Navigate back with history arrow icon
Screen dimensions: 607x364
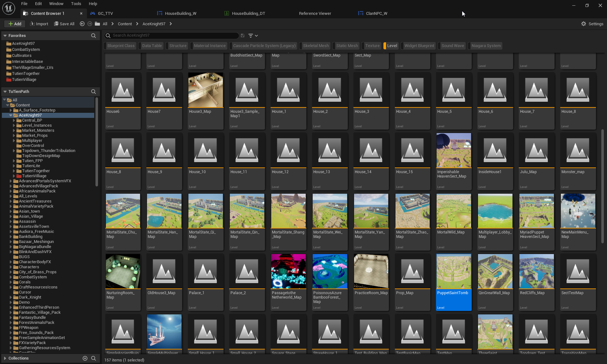click(x=82, y=24)
